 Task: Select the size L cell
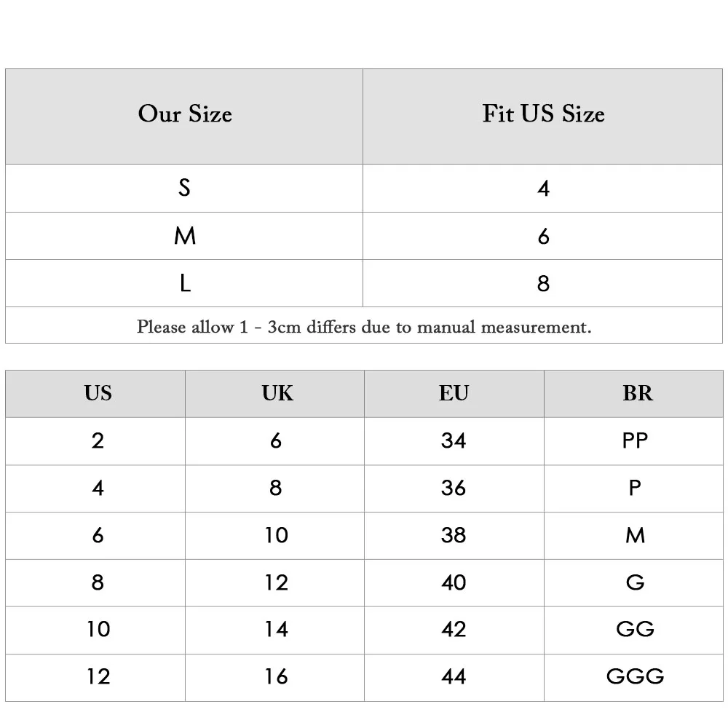[x=184, y=283]
